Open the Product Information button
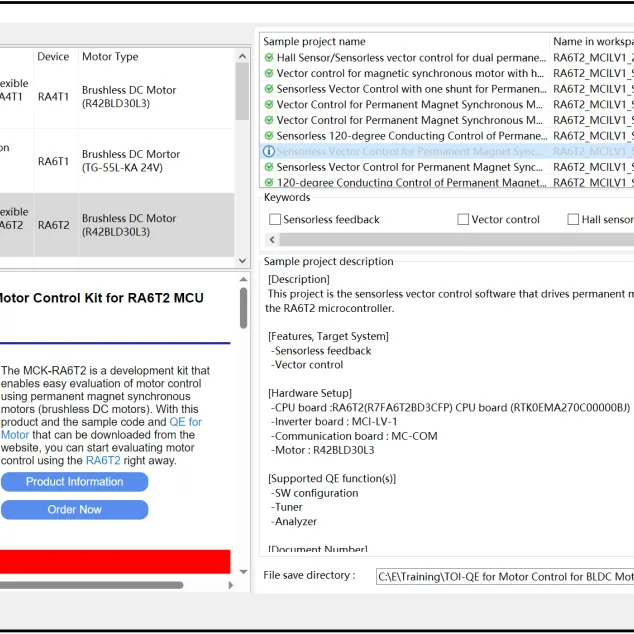634x634 pixels. click(x=74, y=482)
